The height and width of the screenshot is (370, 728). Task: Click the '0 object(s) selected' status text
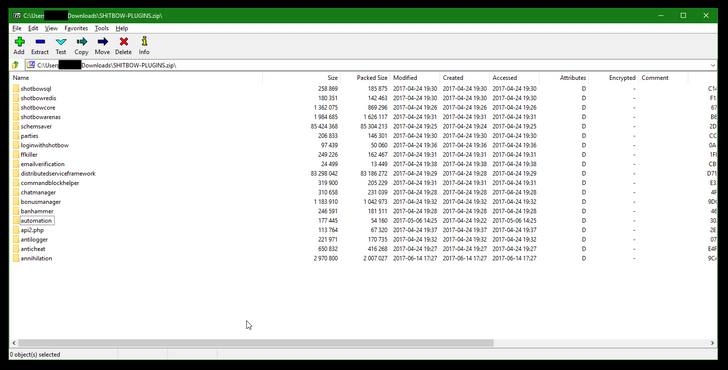click(35, 354)
